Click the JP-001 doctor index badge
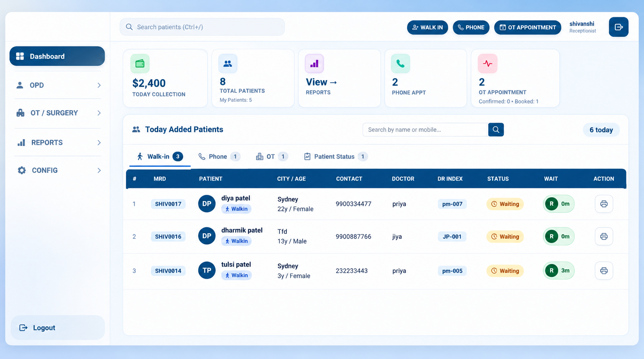 [452, 237]
